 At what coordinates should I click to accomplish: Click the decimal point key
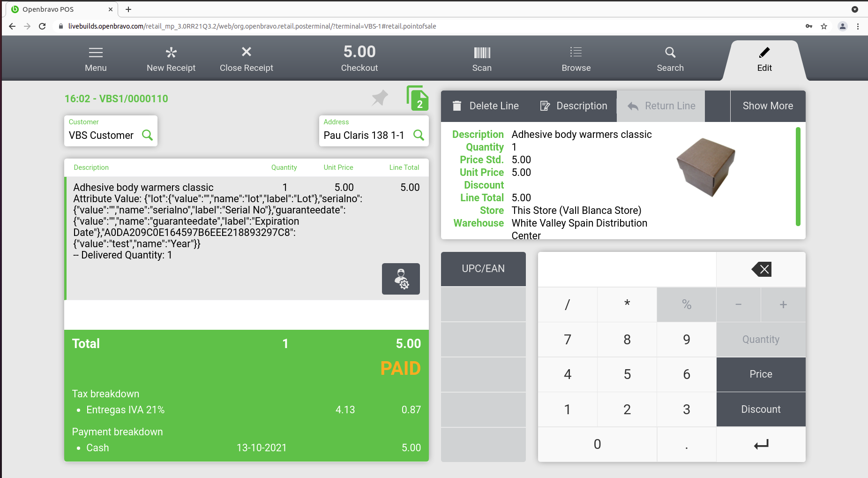pos(687,444)
